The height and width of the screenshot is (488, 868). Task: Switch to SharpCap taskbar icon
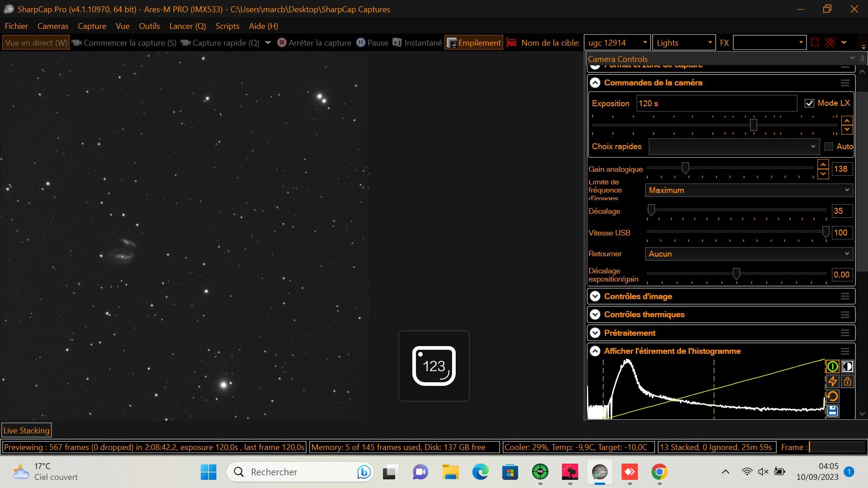[x=599, y=472]
